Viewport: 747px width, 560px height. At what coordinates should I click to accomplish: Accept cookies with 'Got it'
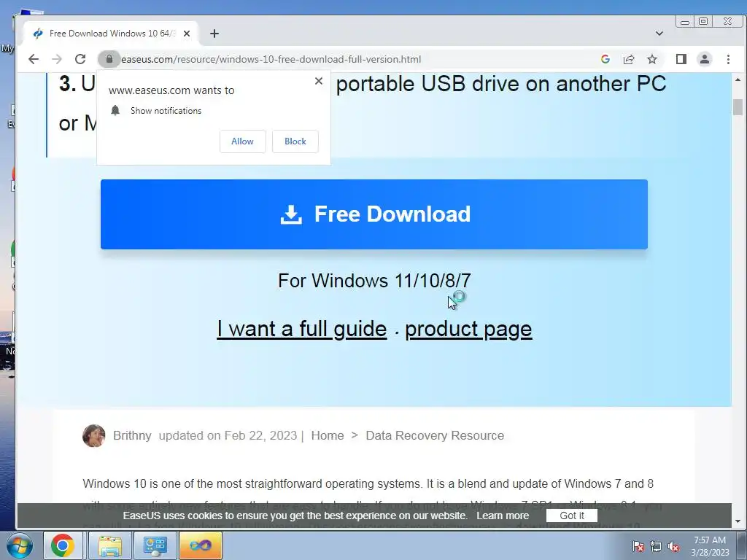(x=572, y=516)
